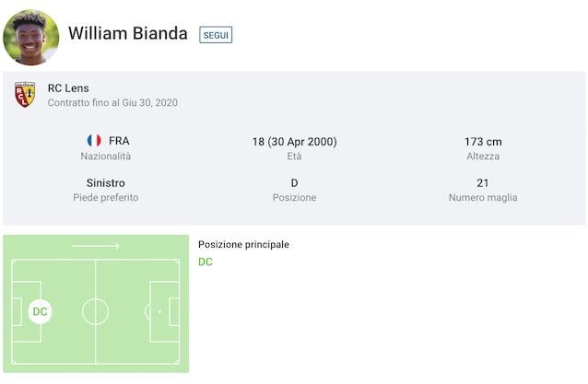
Task: Click the Posizione principale heading
Action: 243,244
